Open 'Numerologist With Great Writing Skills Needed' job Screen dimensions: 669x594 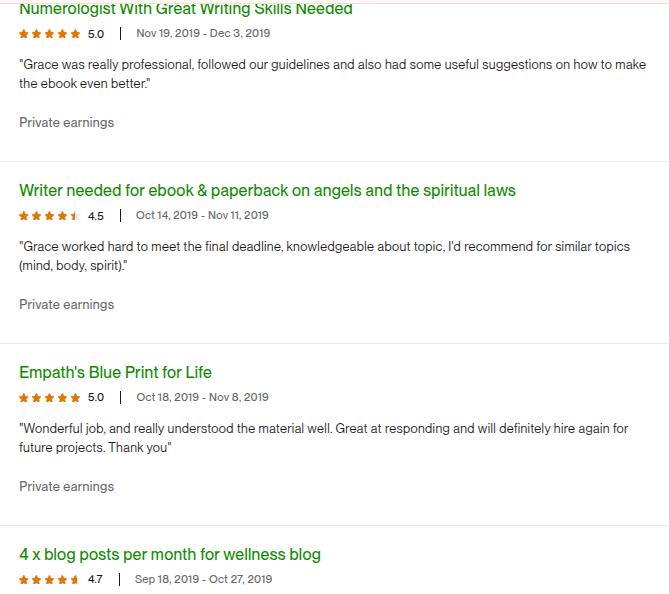(x=186, y=9)
